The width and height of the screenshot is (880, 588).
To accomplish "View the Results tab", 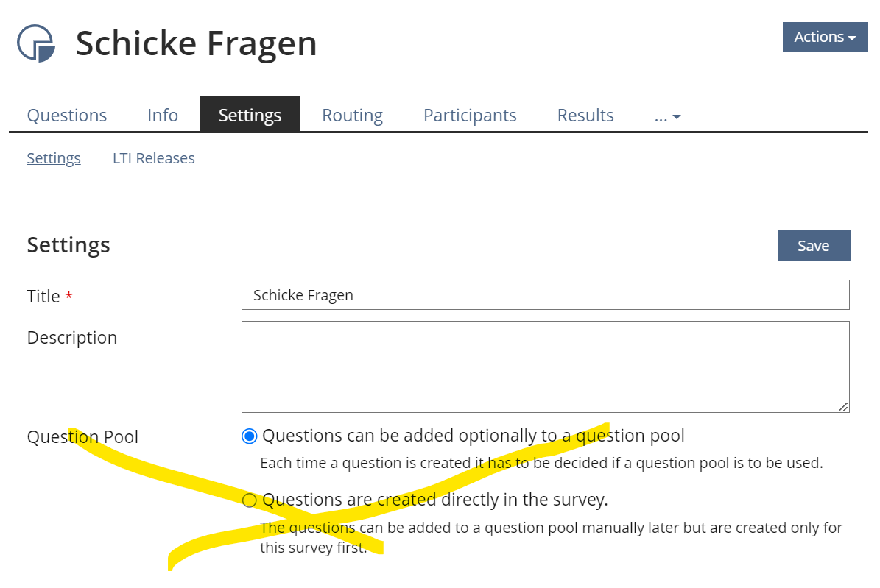I will coord(585,116).
